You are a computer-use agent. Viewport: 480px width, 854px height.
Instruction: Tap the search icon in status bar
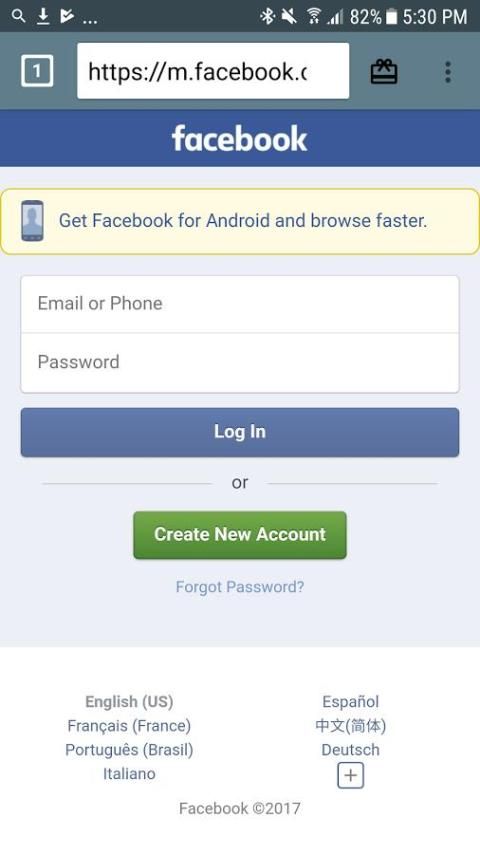[19, 16]
